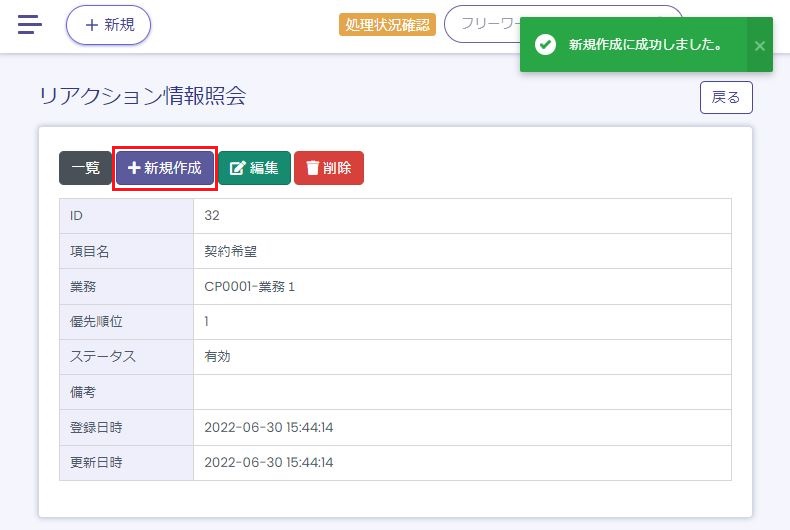The height and width of the screenshot is (530, 790).
Task: Click the +新規 button in header
Action: point(108,25)
